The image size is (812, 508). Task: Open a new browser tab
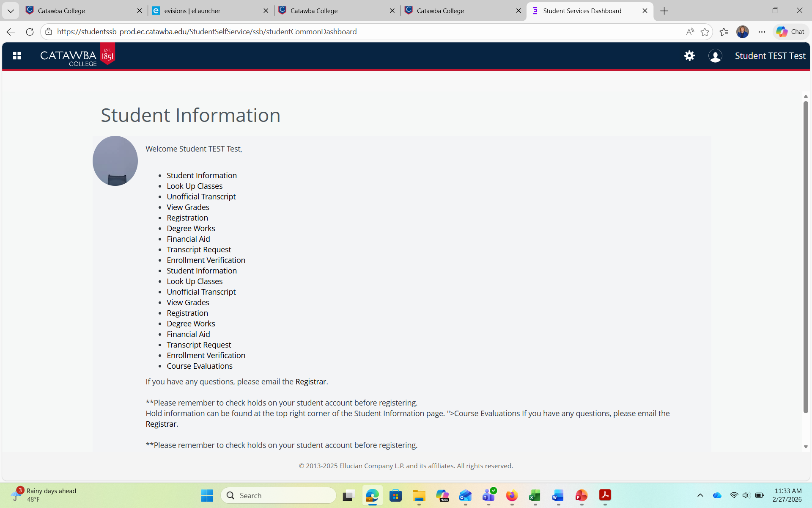coord(664,11)
